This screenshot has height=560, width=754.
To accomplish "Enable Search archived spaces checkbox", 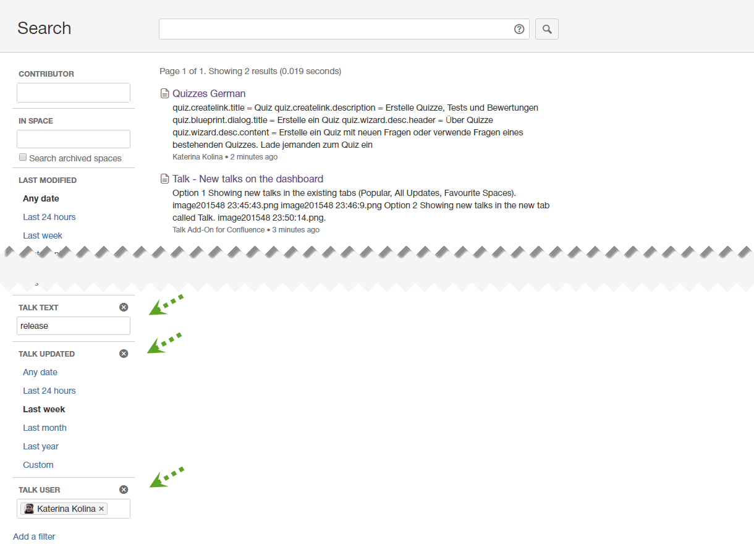I will [x=23, y=158].
